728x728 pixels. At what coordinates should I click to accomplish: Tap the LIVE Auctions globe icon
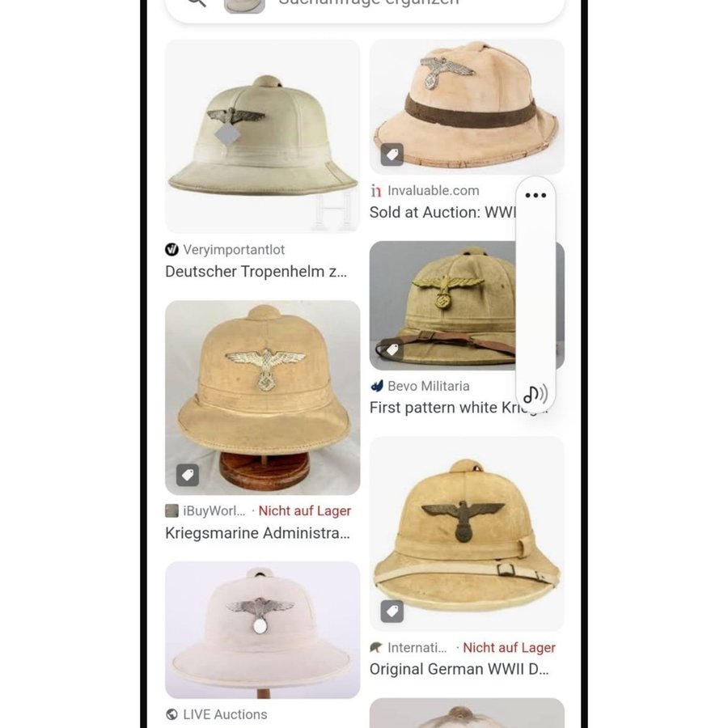[x=171, y=714]
